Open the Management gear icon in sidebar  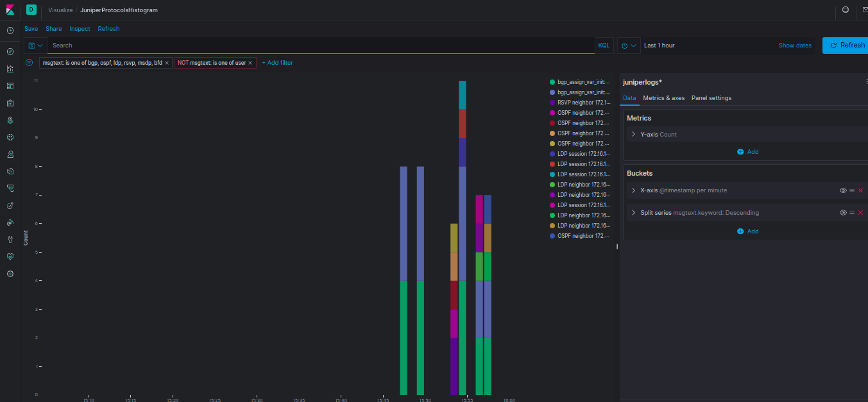pyautogui.click(x=10, y=274)
